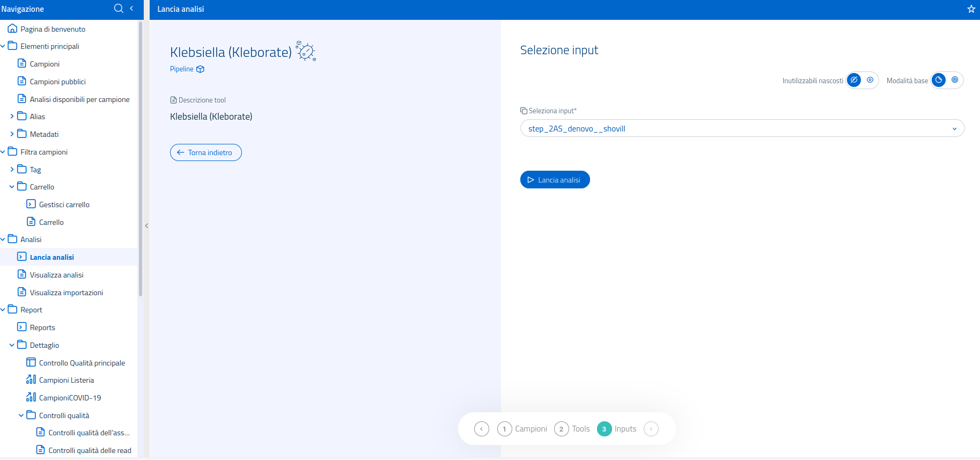Click the navigation panel vertical scrollbar
The image size is (980, 460).
click(x=141, y=161)
